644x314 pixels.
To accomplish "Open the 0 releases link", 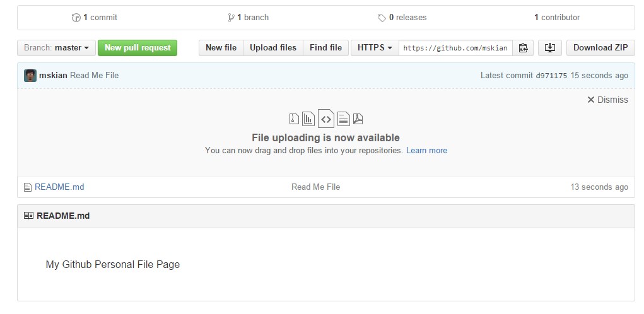I will point(402,18).
